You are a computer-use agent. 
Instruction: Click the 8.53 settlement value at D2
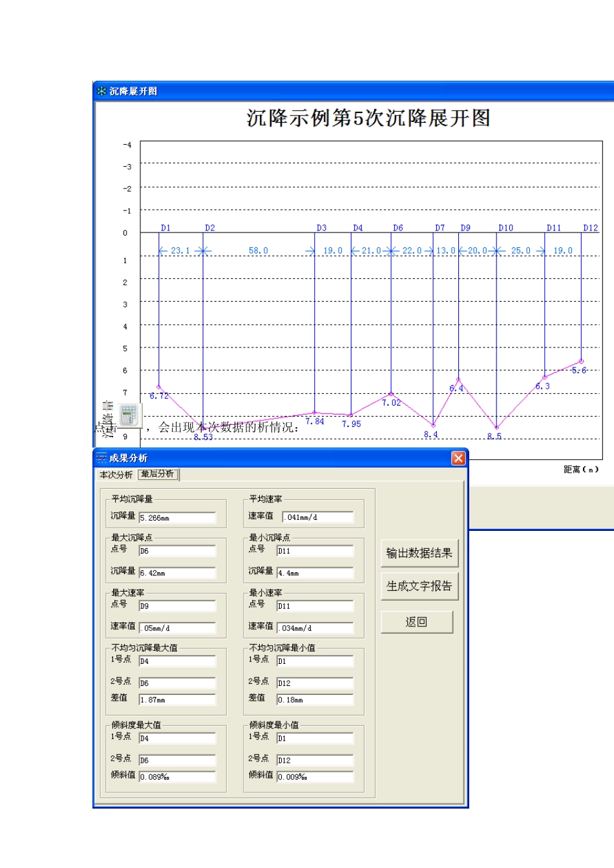pos(203,437)
